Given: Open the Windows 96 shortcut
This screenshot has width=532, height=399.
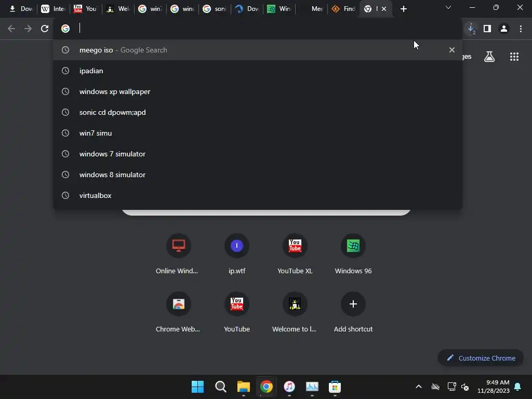Looking at the screenshot, I should point(353,254).
